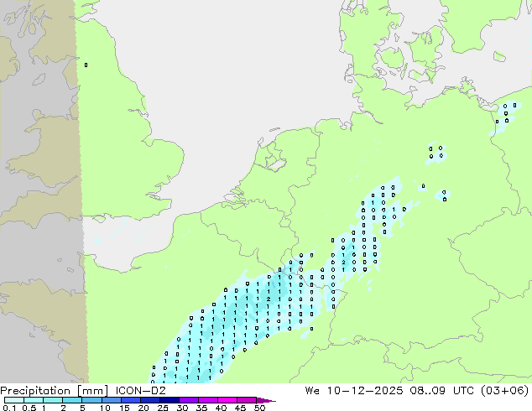532x411 pixels.
Task: Select the 5–10 mm legend color swatch
Action: 91,400
